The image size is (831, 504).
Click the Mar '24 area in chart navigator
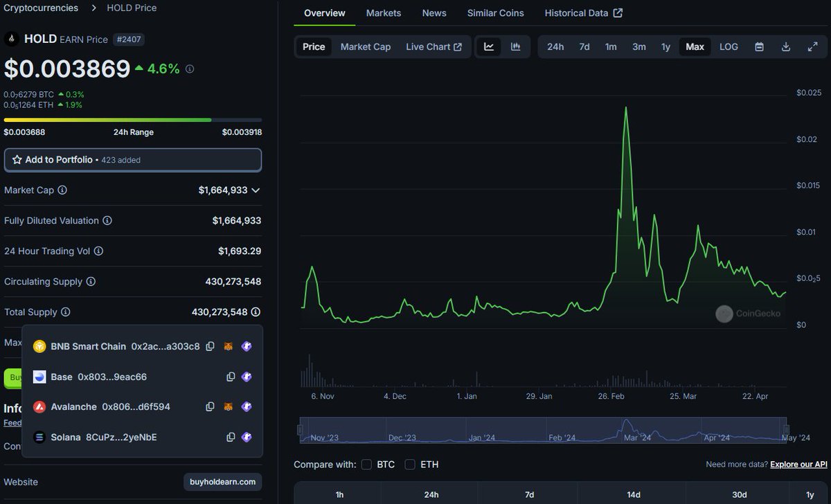point(636,438)
